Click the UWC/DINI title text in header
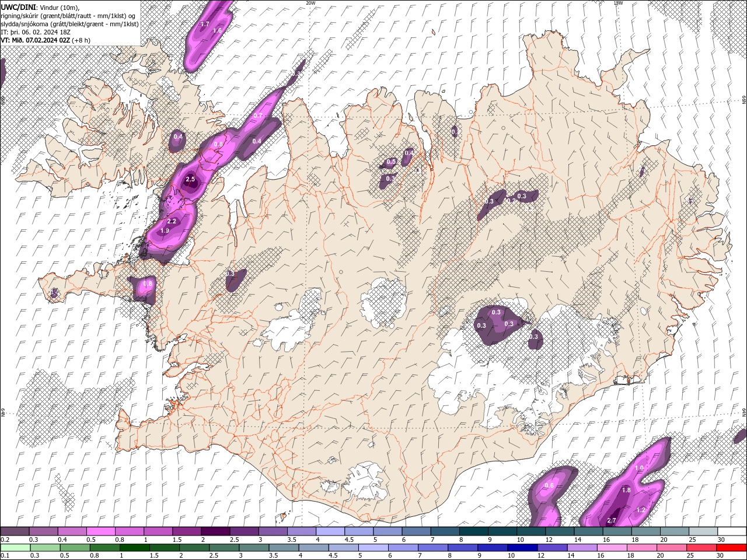 click(18, 6)
